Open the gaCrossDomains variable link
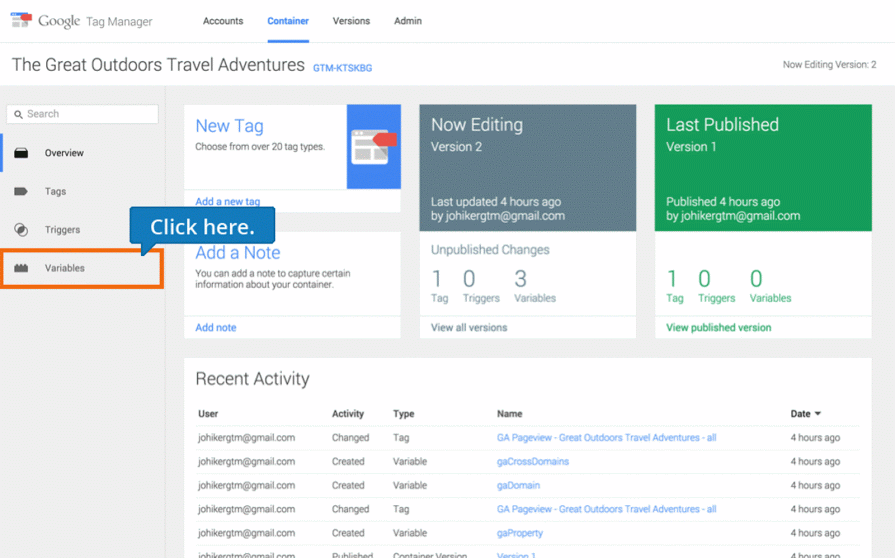This screenshot has height=558, width=895. point(533,462)
